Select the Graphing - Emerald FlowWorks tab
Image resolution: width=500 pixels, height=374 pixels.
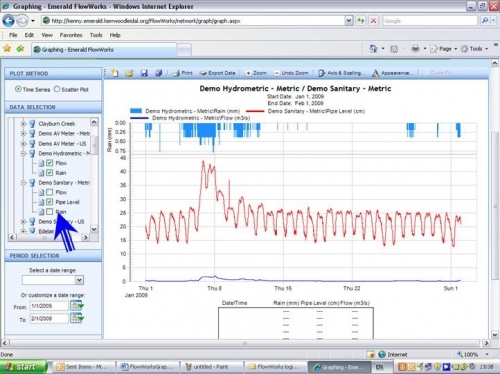point(104,50)
